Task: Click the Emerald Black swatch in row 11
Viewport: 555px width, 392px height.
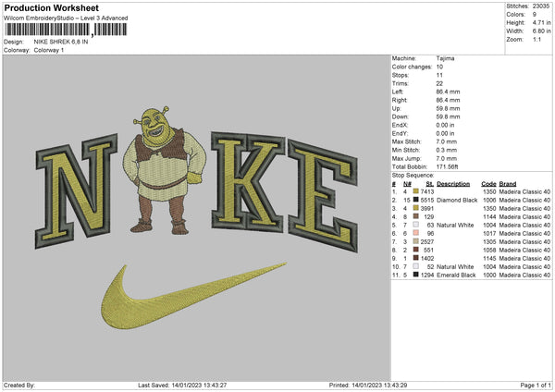Action: pos(416,275)
